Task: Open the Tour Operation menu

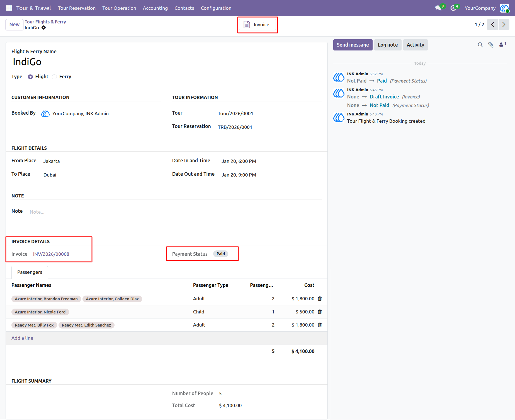Action: (x=119, y=8)
